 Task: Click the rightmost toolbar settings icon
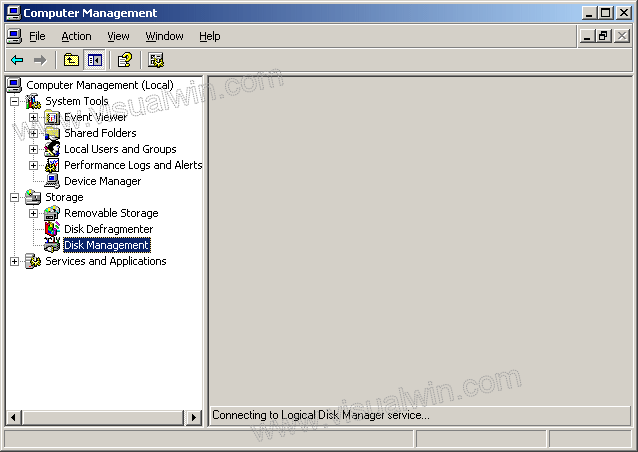coord(155,60)
